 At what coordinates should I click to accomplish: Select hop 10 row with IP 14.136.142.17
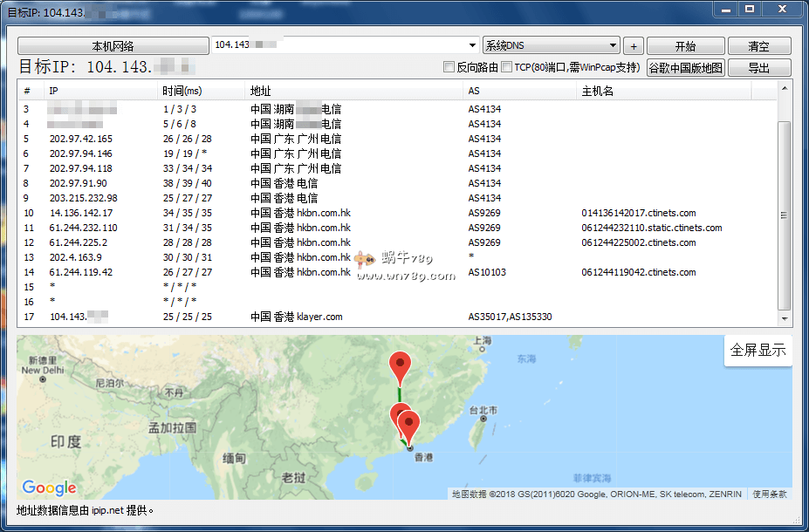click(x=81, y=213)
